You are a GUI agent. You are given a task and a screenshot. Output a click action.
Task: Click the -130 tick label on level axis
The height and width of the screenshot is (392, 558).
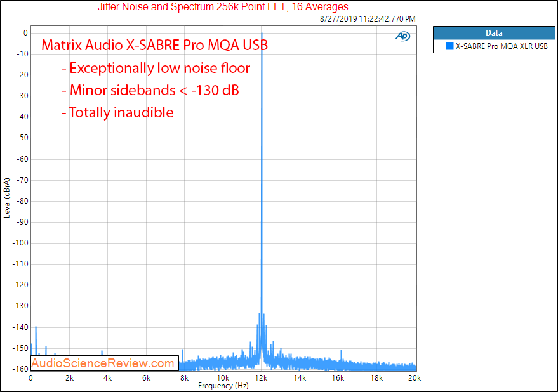click(20, 306)
